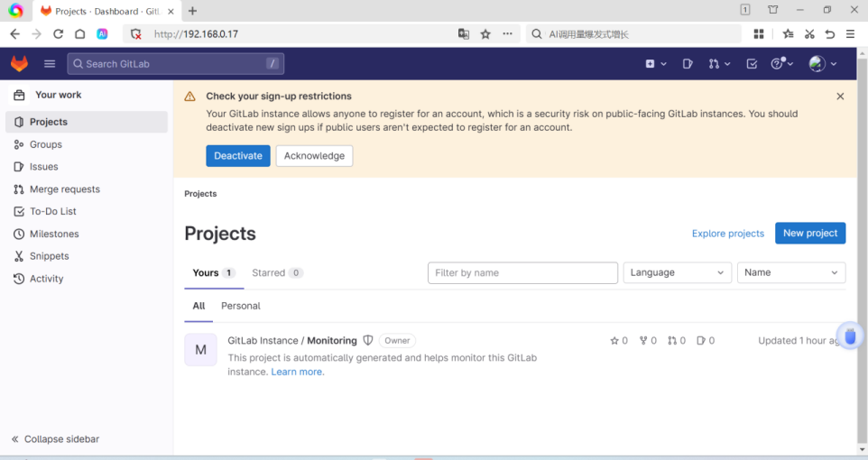This screenshot has width=868, height=460.
Task: Click the browser Back arrow
Action: click(x=15, y=34)
